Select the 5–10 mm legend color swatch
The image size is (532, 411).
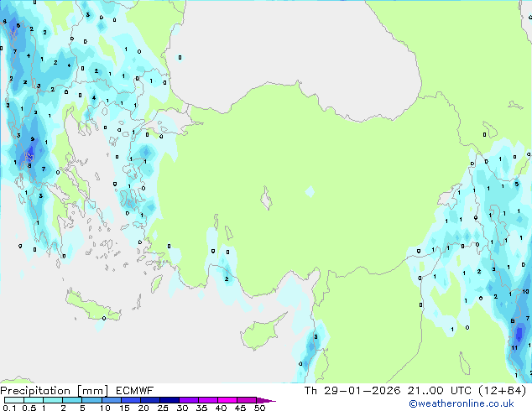point(91,400)
